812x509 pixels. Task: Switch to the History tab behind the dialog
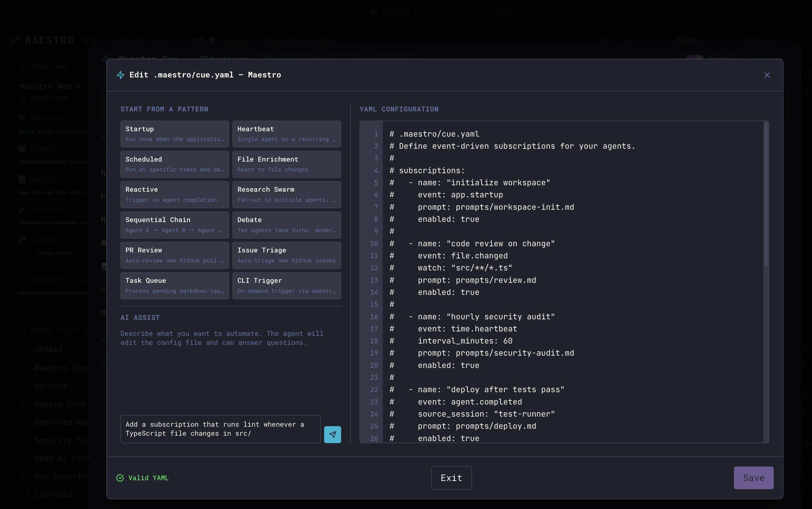pyautogui.click(x=757, y=40)
